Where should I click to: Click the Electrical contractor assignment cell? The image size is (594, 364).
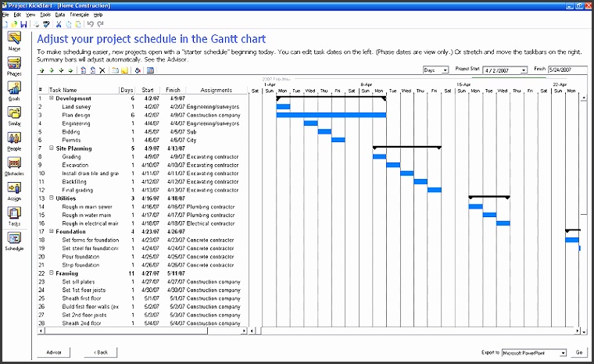210,223
